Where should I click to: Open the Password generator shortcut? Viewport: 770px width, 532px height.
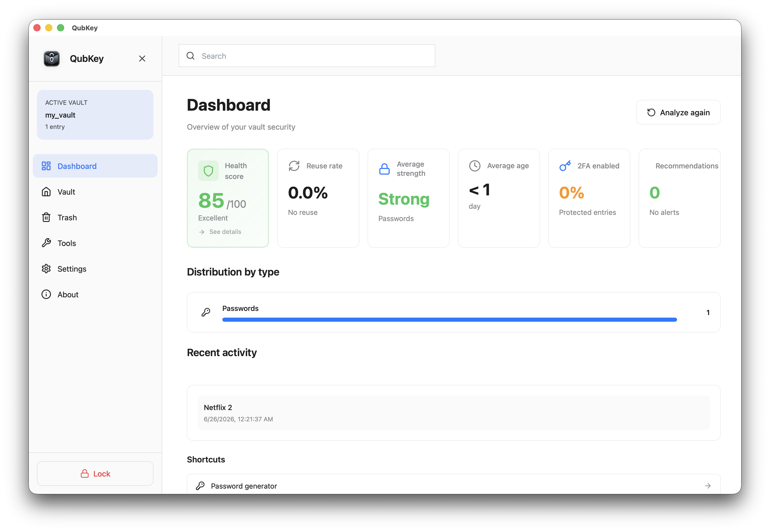point(454,484)
